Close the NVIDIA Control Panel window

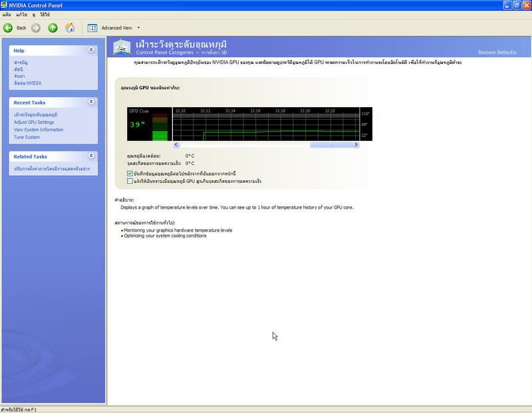tap(527, 5)
